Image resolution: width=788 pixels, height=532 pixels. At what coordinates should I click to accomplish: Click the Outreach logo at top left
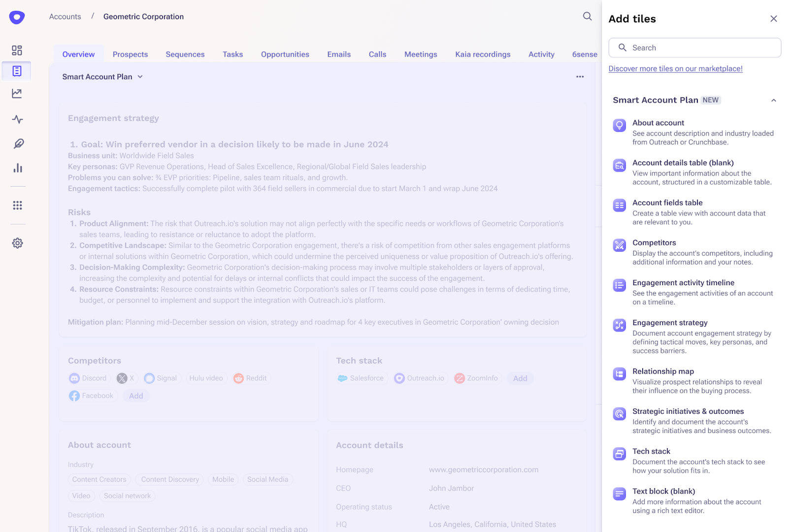(16, 17)
